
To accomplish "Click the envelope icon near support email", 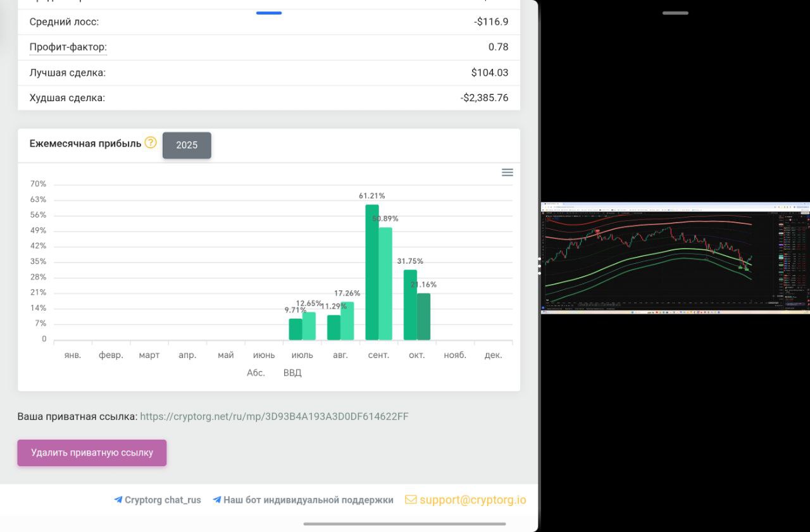I will tap(411, 500).
